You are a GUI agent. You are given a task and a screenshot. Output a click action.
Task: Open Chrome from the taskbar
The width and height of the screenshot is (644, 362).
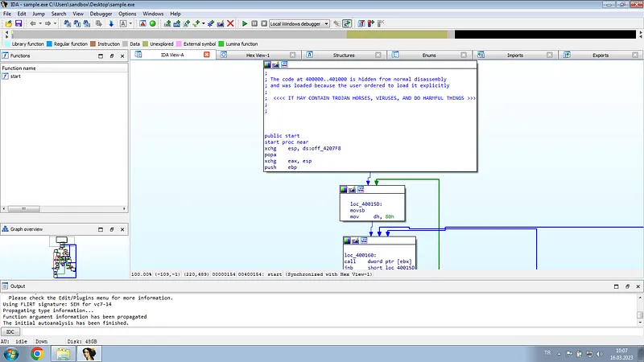click(x=37, y=353)
